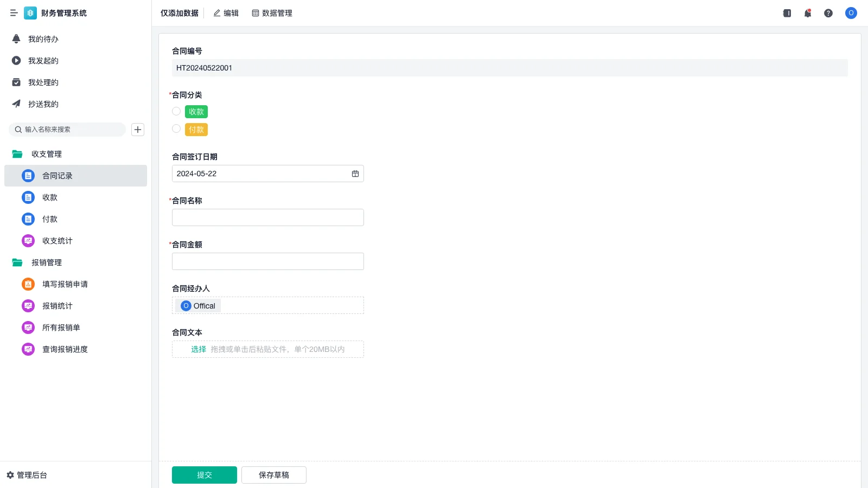Click the 我的待办 bell icon
This screenshot has height=488, width=868.
[x=16, y=39]
